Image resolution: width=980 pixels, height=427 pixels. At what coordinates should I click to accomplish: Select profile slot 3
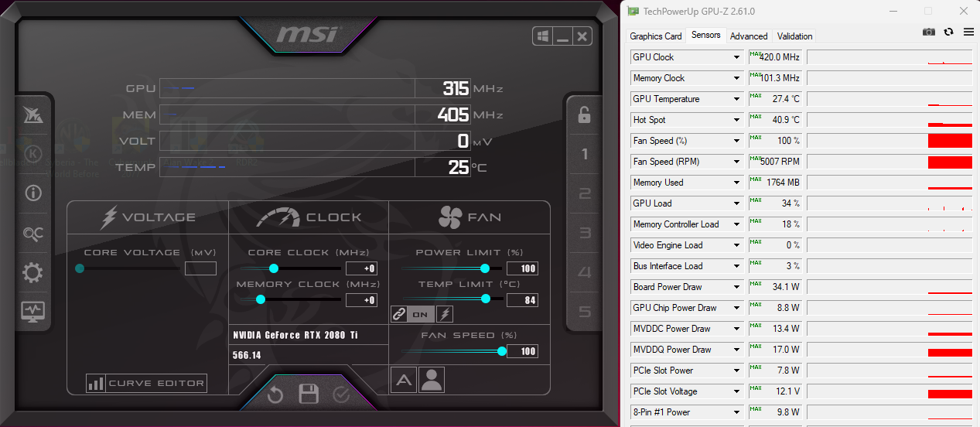[x=585, y=233]
